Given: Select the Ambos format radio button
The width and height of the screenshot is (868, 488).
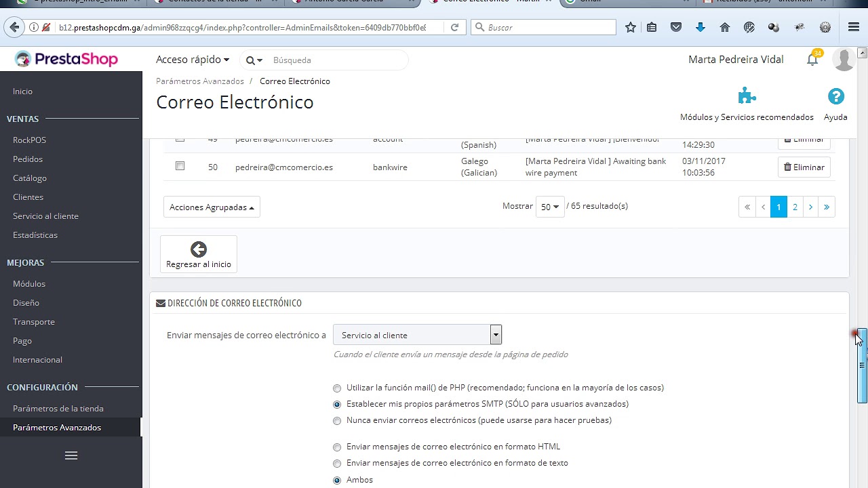Looking at the screenshot, I should coord(337,481).
